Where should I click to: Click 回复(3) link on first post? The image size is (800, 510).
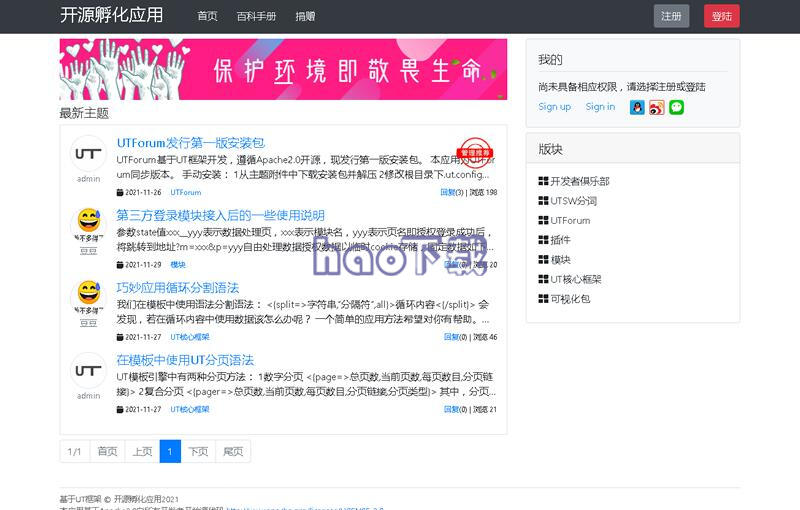(x=452, y=192)
